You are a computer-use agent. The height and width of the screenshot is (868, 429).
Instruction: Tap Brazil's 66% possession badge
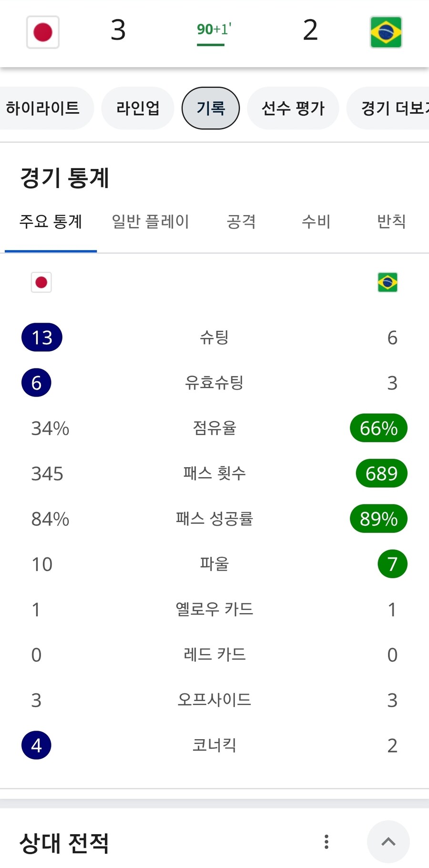pos(378,429)
